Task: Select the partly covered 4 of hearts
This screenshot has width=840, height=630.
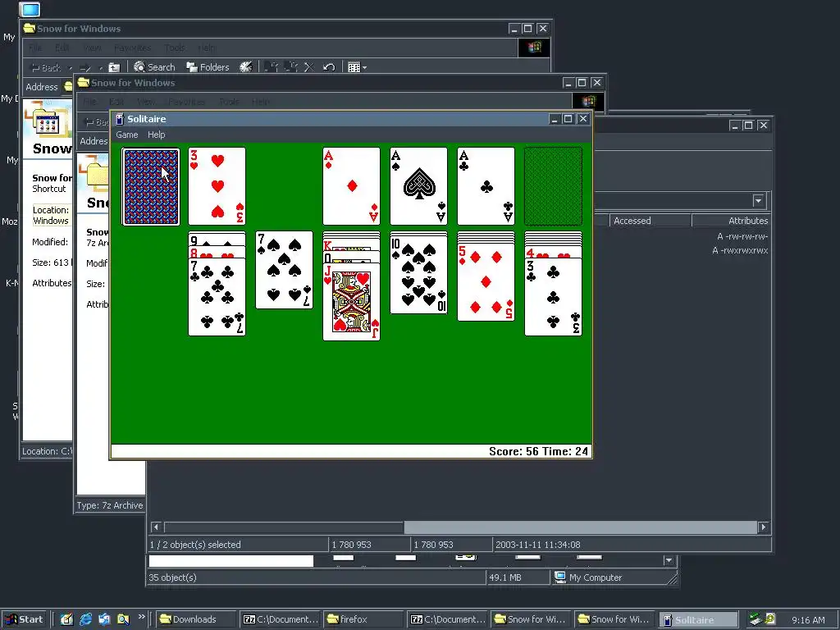Action: (553, 253)
